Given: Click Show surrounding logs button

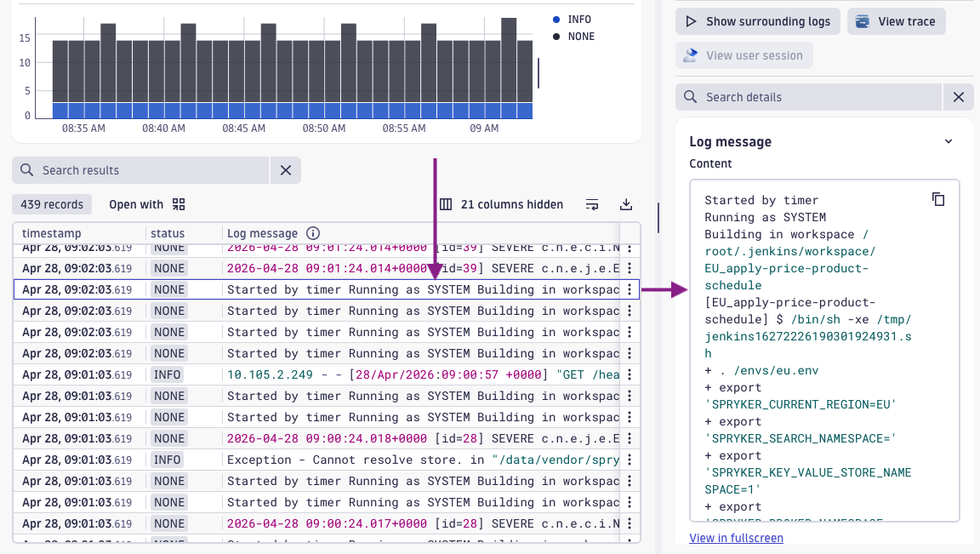Looking at the screenshot, I should (x=758, y=21).
